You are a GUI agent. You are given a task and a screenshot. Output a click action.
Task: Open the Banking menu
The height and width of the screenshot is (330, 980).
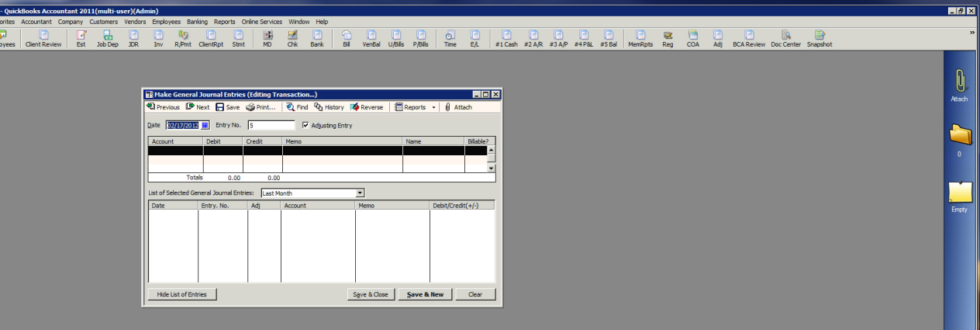pos(197,22)
